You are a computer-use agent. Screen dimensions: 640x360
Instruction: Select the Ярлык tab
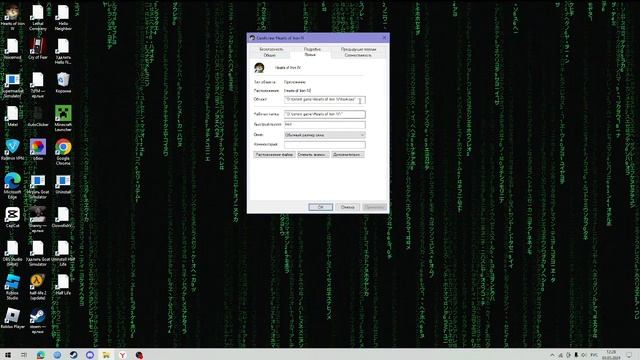click(x=310, y=55)
